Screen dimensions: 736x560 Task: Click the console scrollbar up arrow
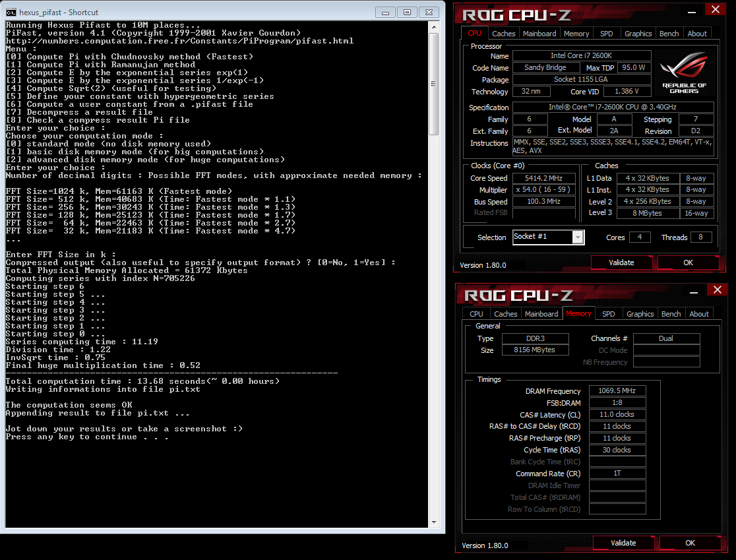tap(434, 27)
